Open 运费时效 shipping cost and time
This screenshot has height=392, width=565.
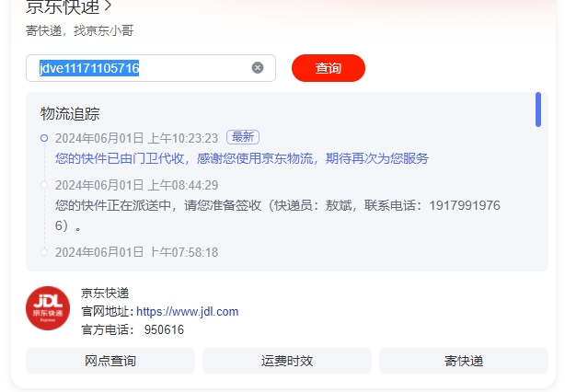pyautogui.click(x=287, y=361)
